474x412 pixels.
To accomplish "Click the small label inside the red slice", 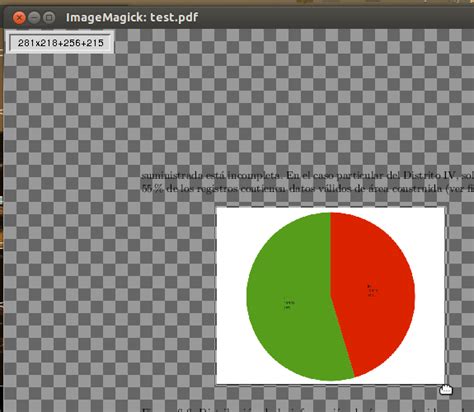I will point(372,290).
